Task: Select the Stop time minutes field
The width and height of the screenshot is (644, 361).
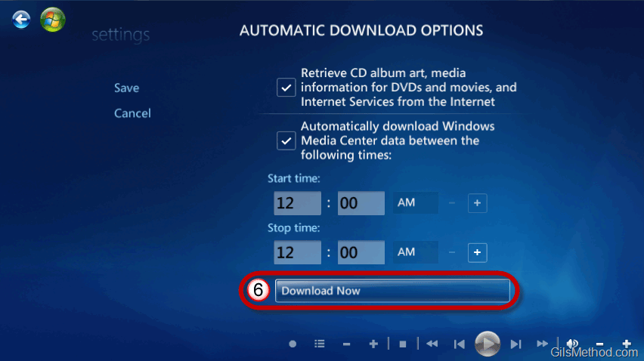Action: click(361, 252)
